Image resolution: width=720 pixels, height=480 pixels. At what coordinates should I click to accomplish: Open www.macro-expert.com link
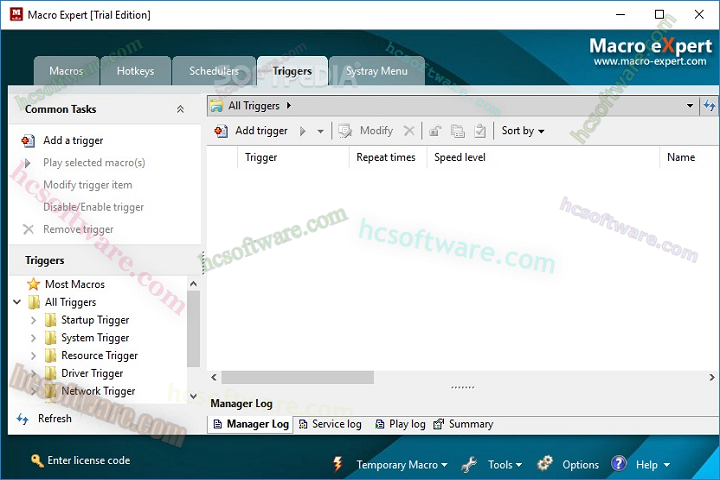point(650,62)
